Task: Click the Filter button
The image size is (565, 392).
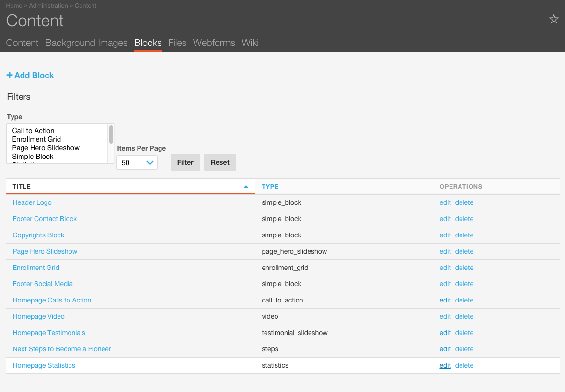Action: pyautogui.click(x=185, y=162)
